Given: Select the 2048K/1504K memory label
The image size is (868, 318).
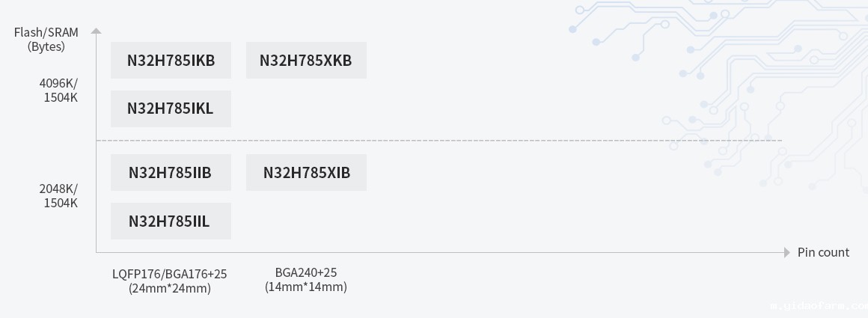Looking at the screenshot, I should pos(58,195).
